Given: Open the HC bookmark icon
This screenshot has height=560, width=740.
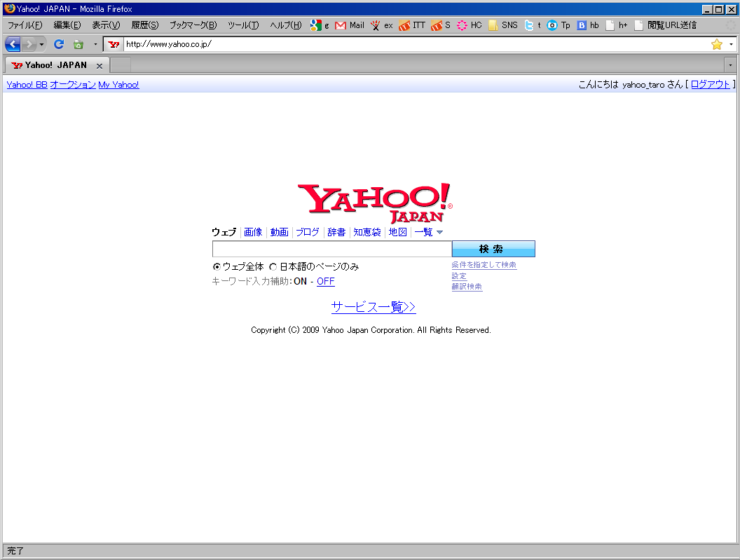Looking at the screenshot, I should coord(469,25).
